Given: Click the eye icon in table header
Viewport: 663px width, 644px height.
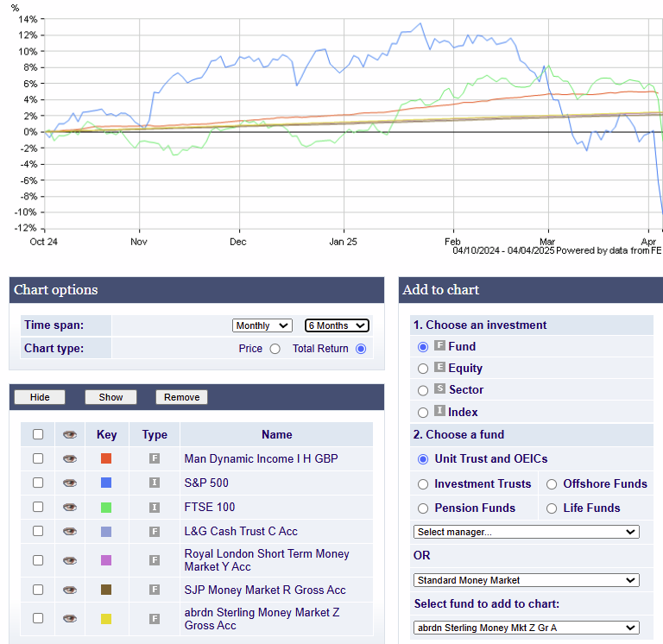Looking at the screenshot, I should pyautogui.click(x=70, y=434).
